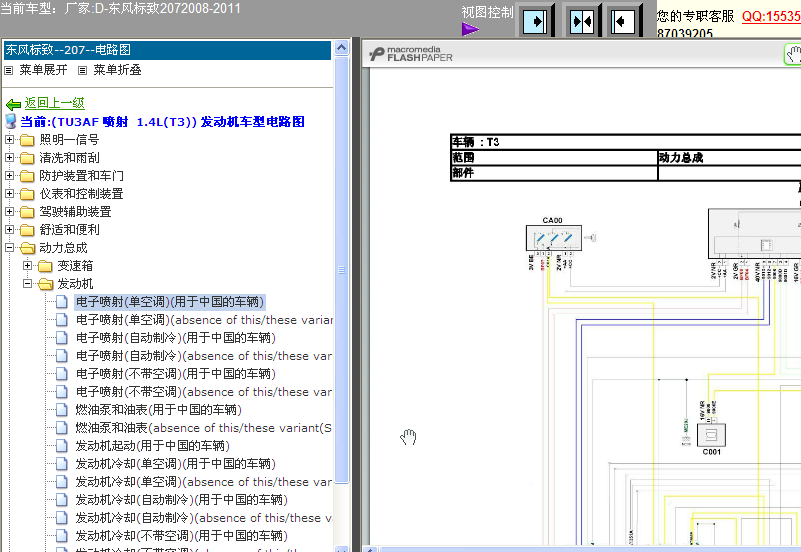Expand the 清洗和雨刮 tree node
The height and width of the screenshot is (552, 801).
click(x=9, y=158)
